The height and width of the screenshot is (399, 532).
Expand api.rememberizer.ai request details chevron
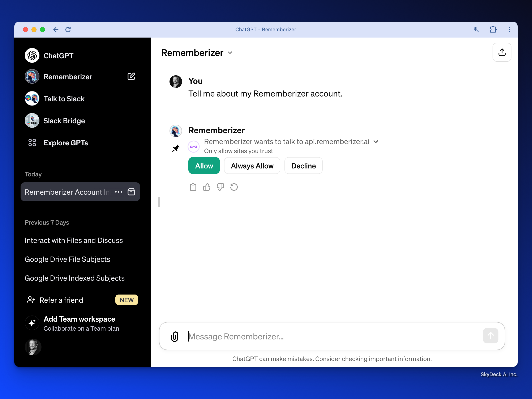pyautogui.click(x=376, y=142)
